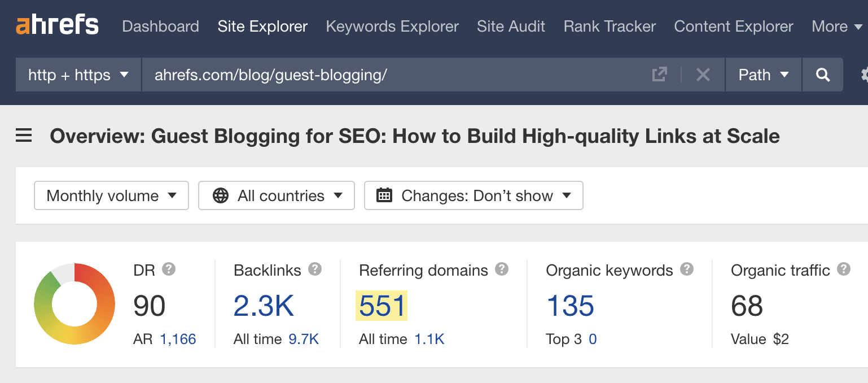Expand the Monthly volume dropdown
This screenshot has height=383, width=868.
click(112, 195)
